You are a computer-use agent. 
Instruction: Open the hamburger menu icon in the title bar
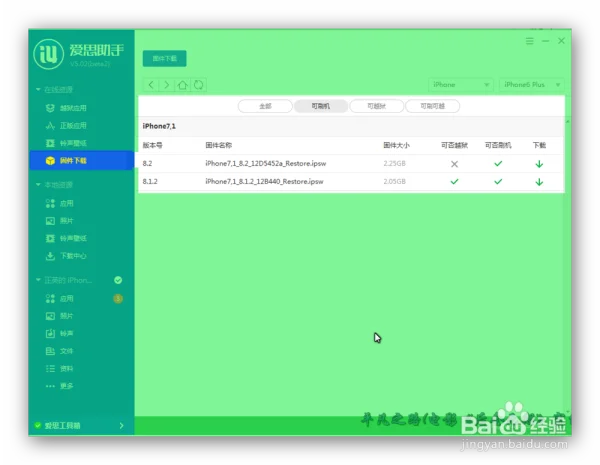pos(530,41)
